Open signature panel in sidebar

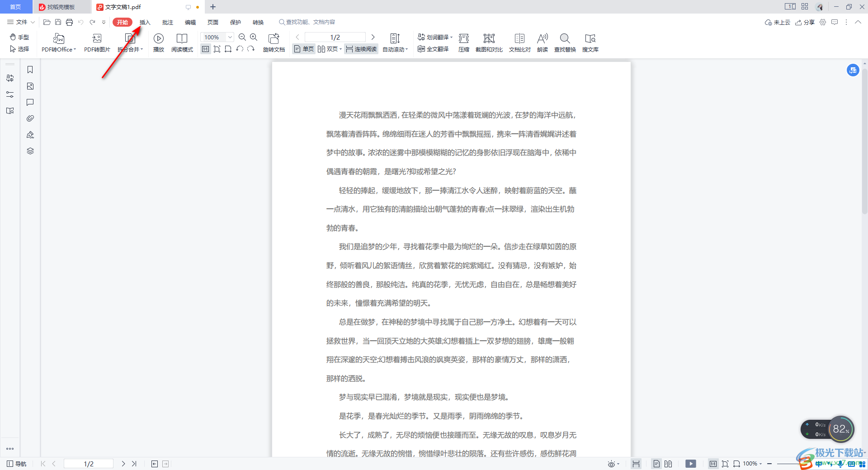coord(30,135)
